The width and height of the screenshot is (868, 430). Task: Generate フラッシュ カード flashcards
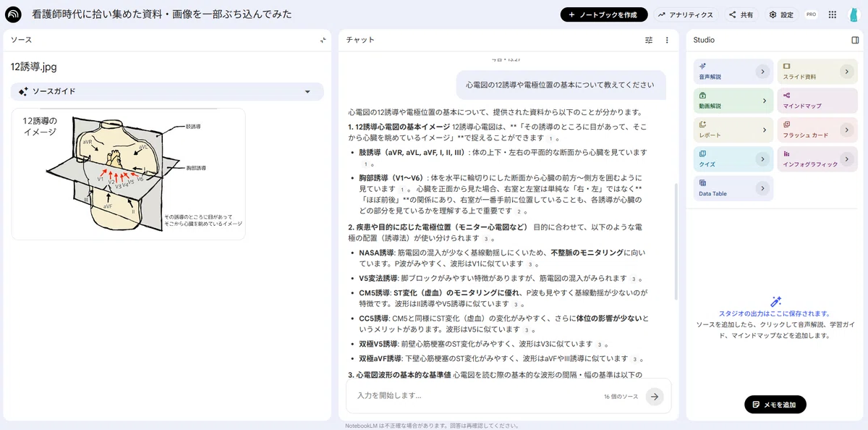[x=817, y=130]
